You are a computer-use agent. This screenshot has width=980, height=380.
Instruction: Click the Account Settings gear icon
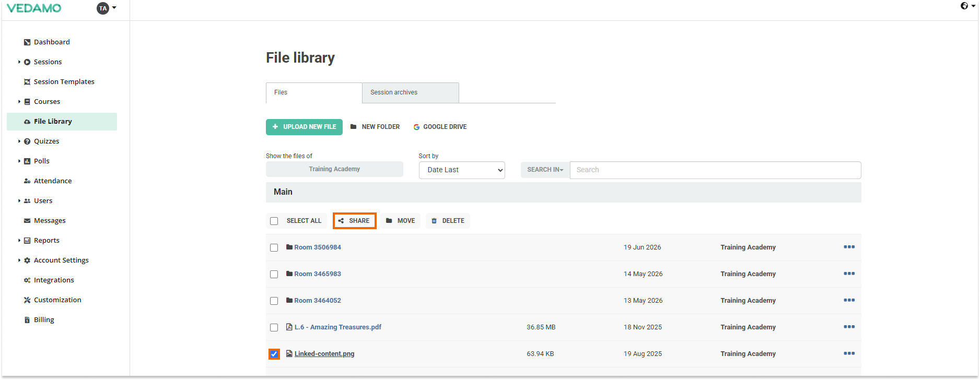coord(27,260)
